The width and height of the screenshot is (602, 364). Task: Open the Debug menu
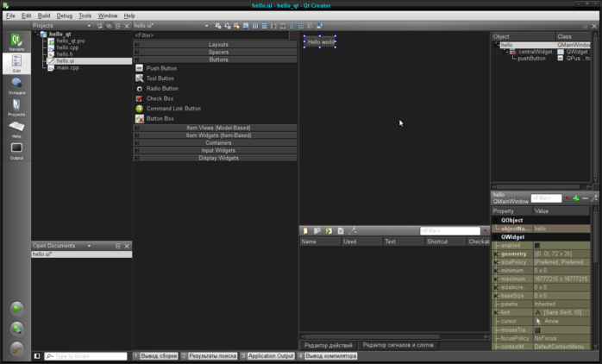click(64, 16)
